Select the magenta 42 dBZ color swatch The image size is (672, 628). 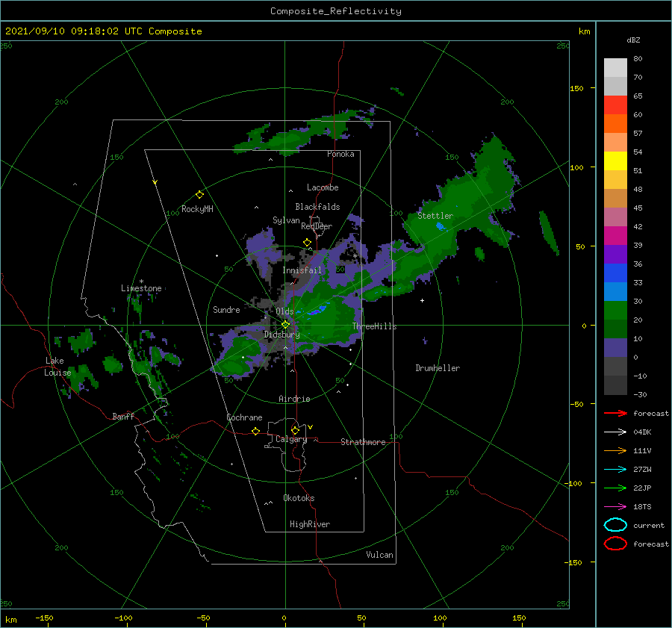click(x=615, y=235)
